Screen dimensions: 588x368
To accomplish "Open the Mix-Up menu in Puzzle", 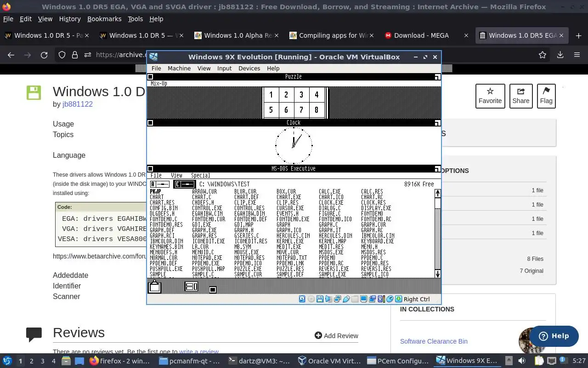I will [x=159, y=83].
